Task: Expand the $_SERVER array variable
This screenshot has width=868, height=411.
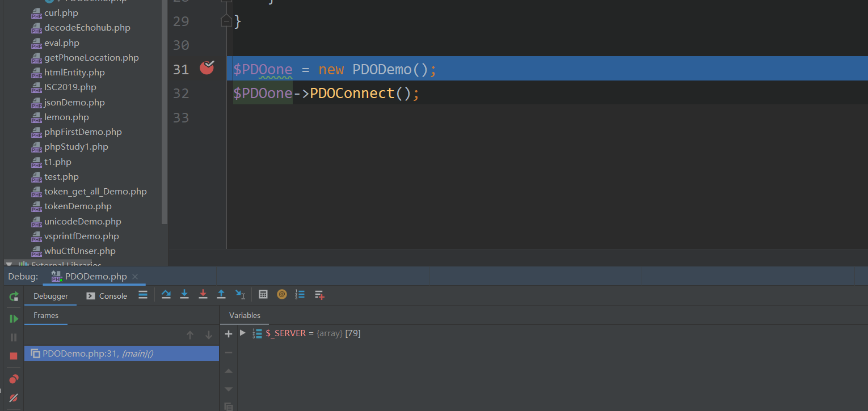Action: click(243, 333)
